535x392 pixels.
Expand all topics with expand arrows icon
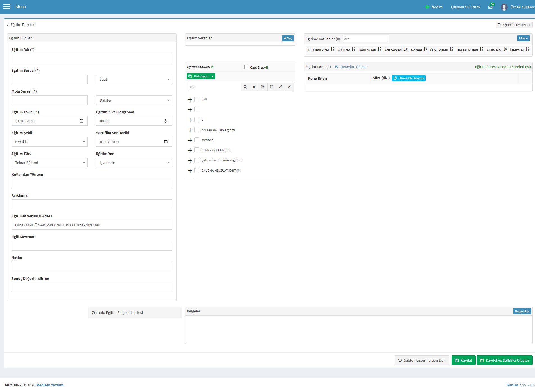click(280, 87)
